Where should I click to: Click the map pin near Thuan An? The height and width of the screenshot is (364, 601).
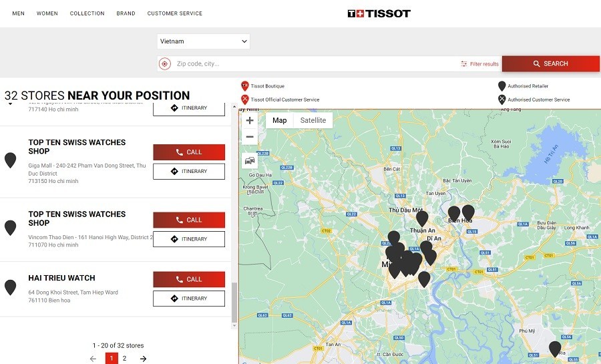point(422,219)
